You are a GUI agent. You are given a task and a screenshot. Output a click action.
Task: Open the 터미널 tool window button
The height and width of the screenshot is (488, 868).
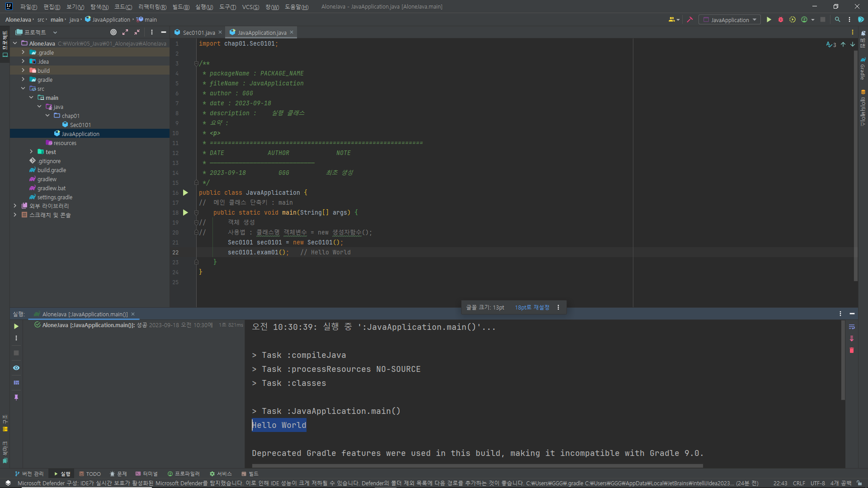[146, 474]
